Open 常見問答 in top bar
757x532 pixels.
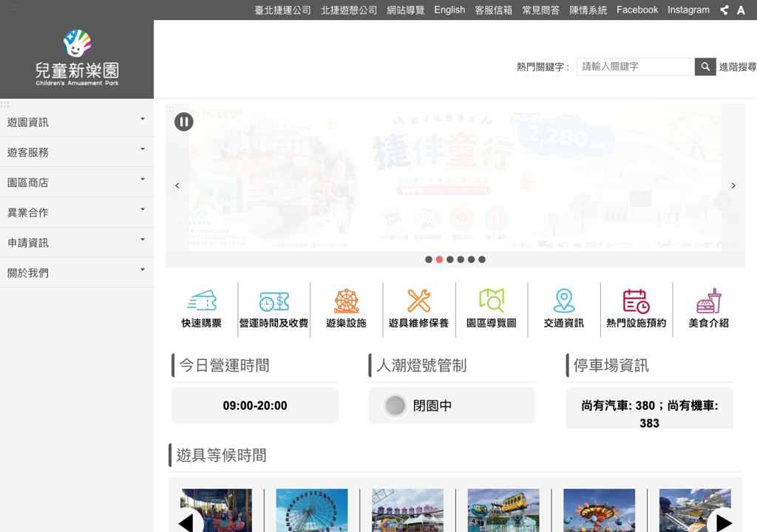(540, 10)
